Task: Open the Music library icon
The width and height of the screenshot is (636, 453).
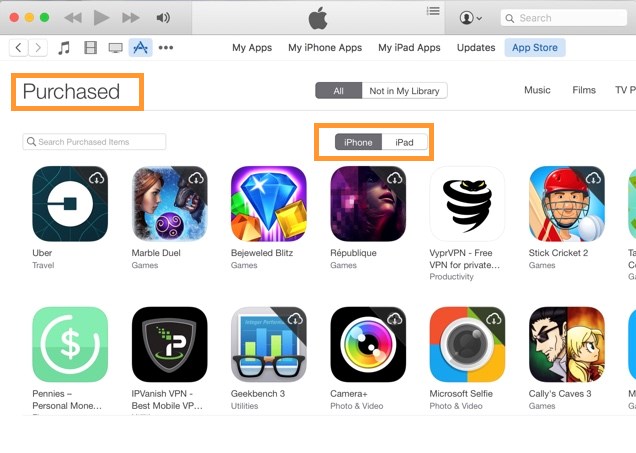Action: [64, 48]
